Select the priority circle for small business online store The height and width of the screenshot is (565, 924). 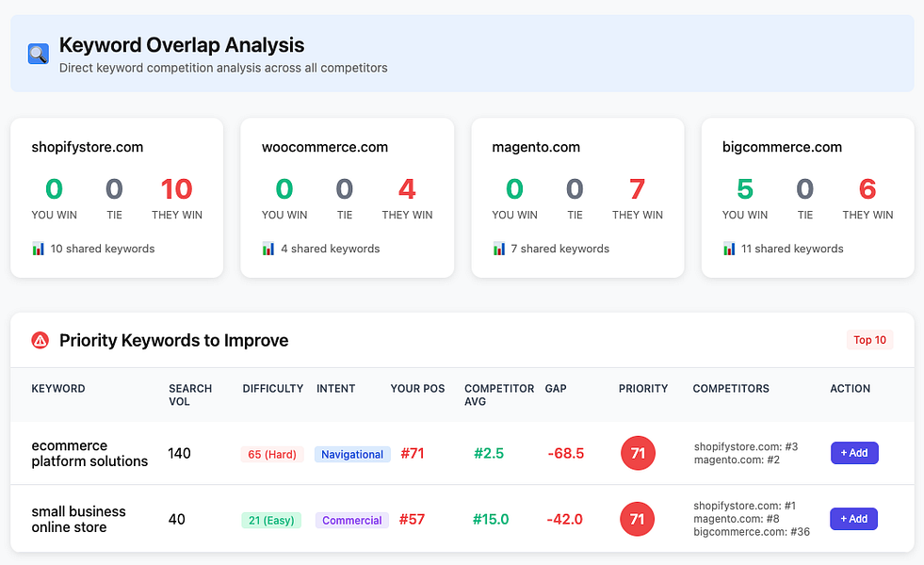(x=638, y=519)
